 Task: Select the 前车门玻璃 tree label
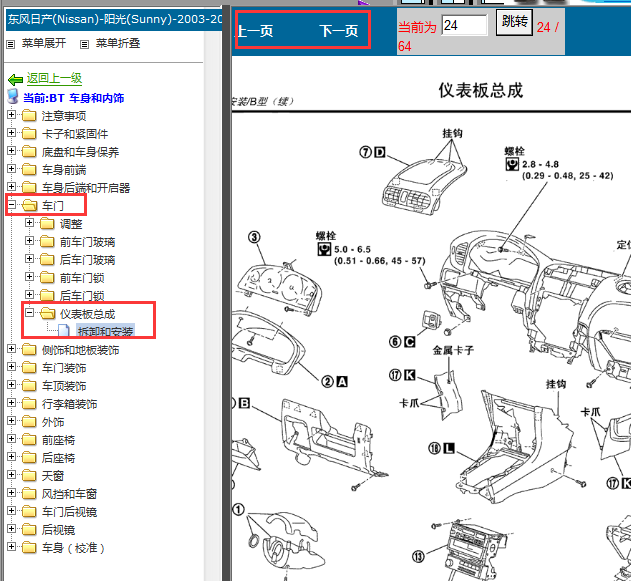(x=88, y=242)
